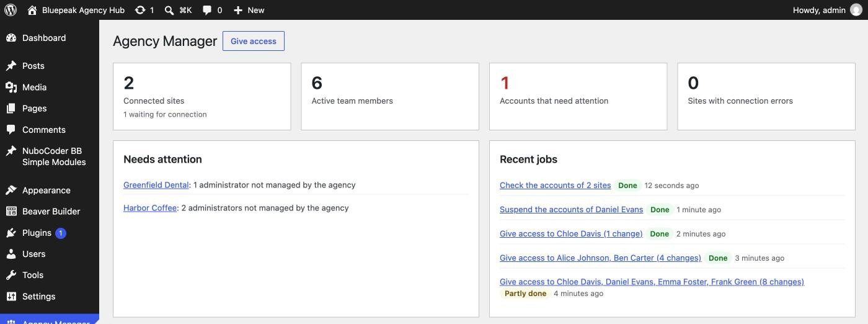The height and width of the screenshot is (324, 868).
Task: Click the Needs attention heading
Action: tap(162, 160)
